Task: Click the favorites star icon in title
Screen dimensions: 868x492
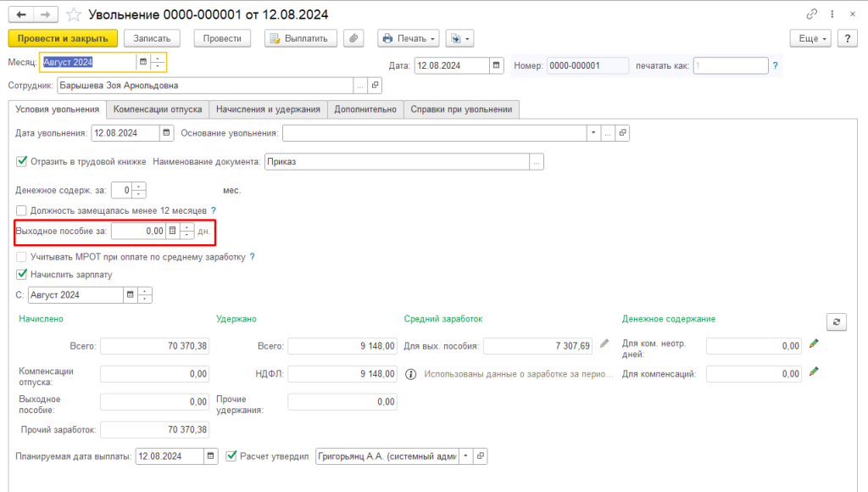Action: point(74,14)
